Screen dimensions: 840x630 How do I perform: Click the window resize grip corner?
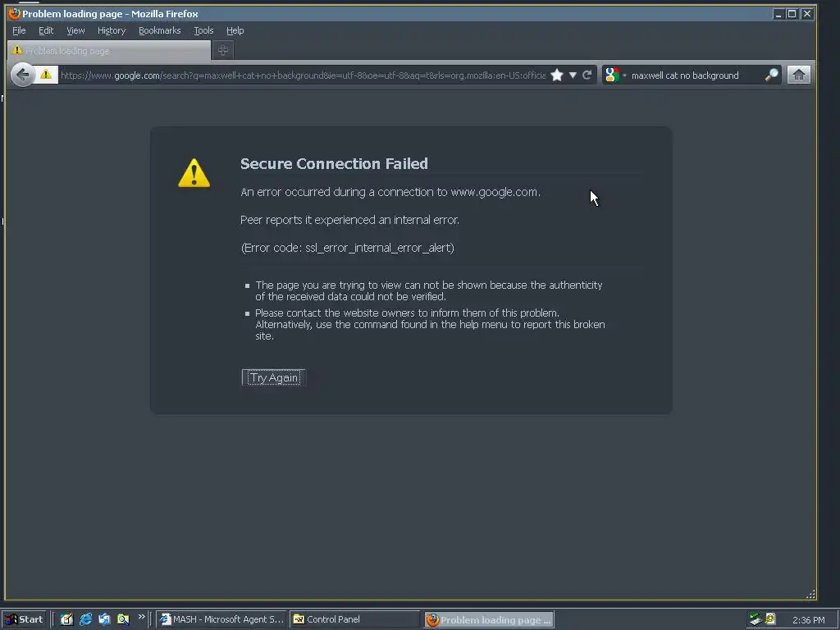point(810,594)
